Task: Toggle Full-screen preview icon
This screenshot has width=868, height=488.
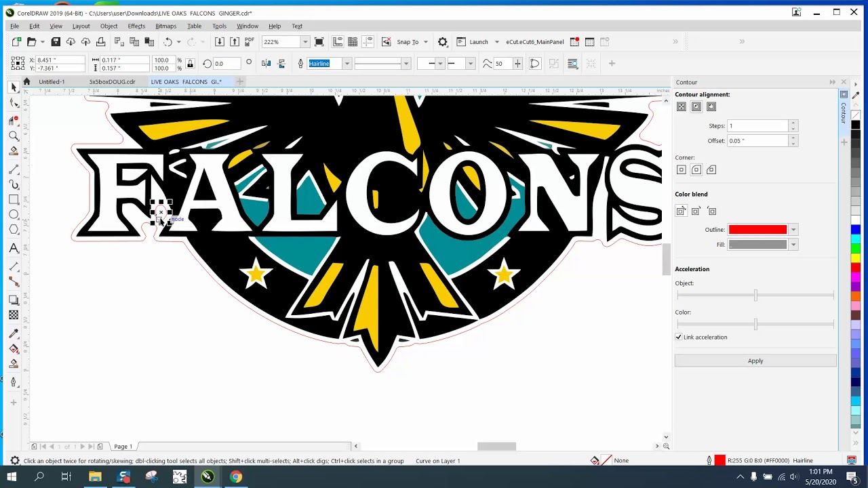Action: (319, 42)
